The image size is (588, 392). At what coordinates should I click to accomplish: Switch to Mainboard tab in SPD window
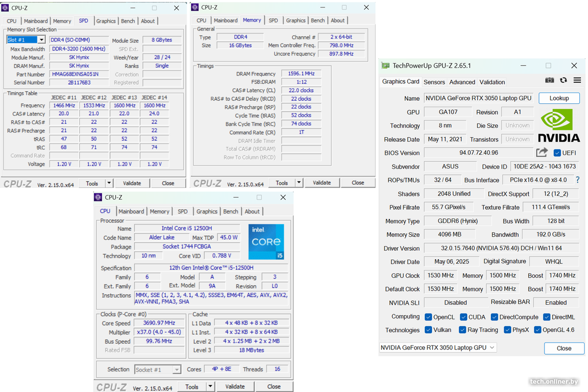pos(36,21)
